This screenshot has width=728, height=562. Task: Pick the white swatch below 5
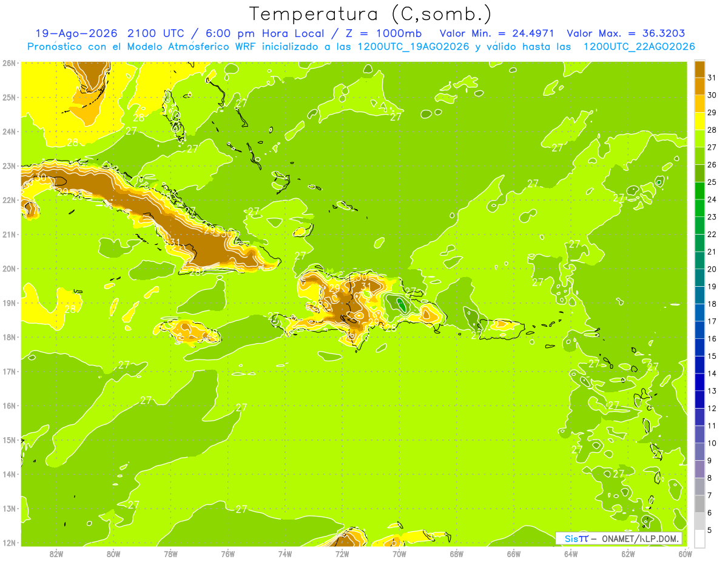[699, 538]
